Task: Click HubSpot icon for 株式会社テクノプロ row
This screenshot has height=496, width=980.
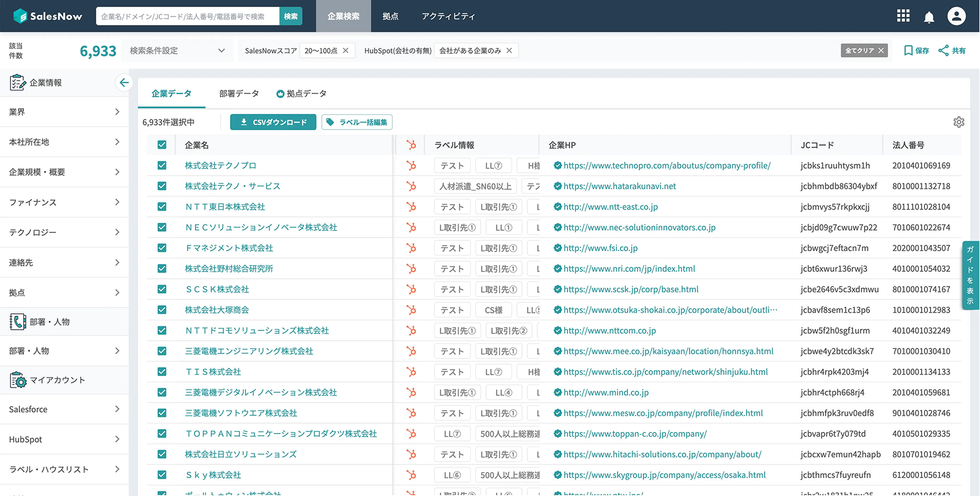Action: (x=411, y=166)
